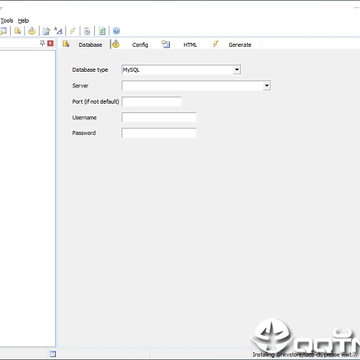Click the lightning bolt generate toolbar icon
The width and height of the screenshot is (360, 360).
click(x=72, y=31)
